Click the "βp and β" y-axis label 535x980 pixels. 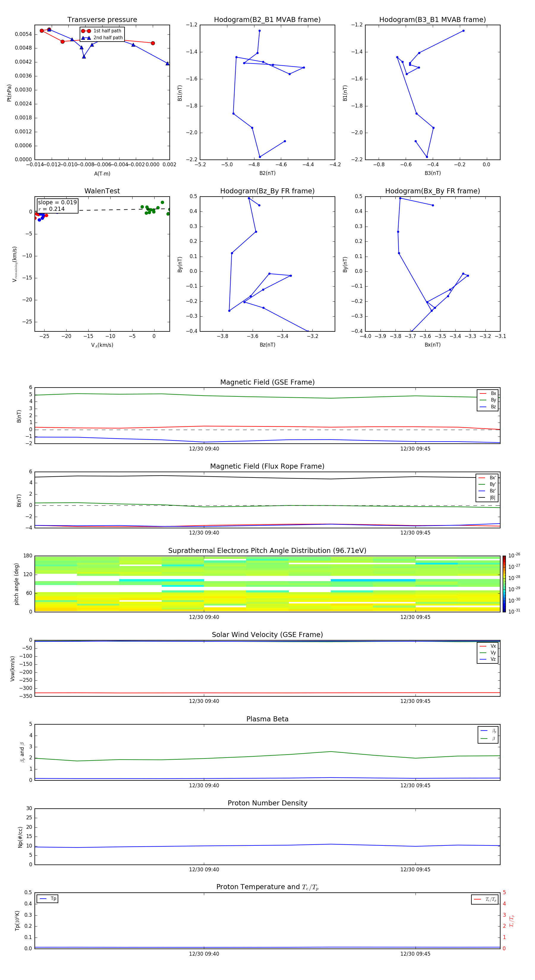pos(22,753)
